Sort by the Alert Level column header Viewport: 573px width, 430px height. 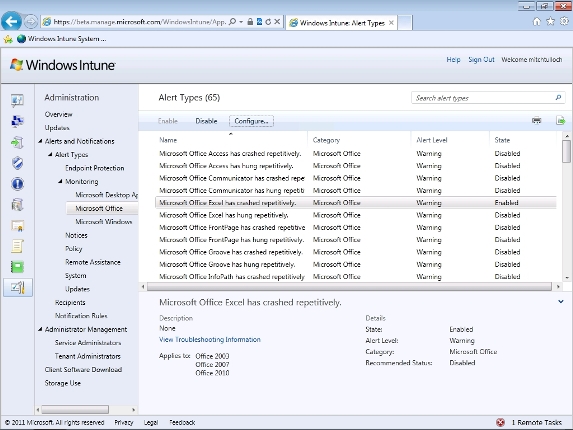coord(432,140)
